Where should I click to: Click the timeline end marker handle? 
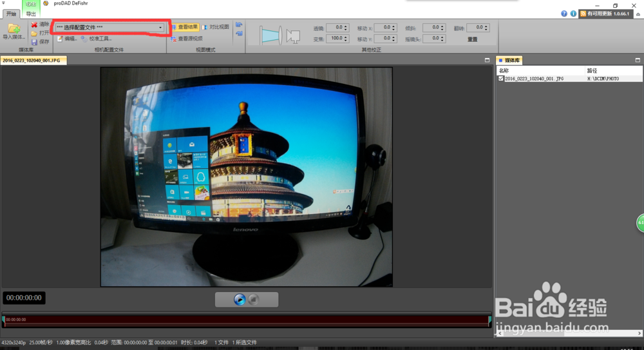tap(489, 321)
